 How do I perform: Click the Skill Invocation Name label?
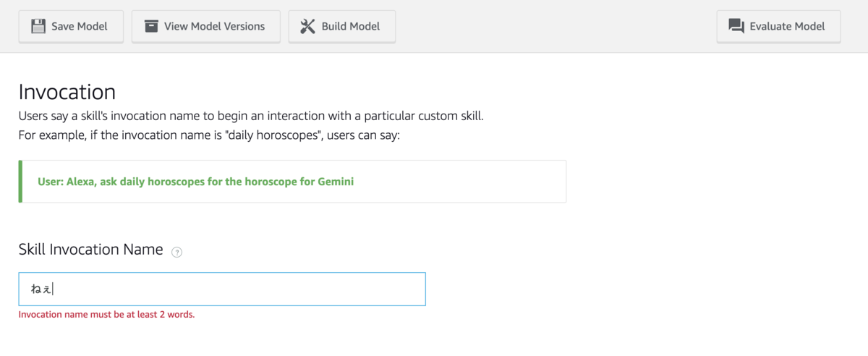[91, 250]
